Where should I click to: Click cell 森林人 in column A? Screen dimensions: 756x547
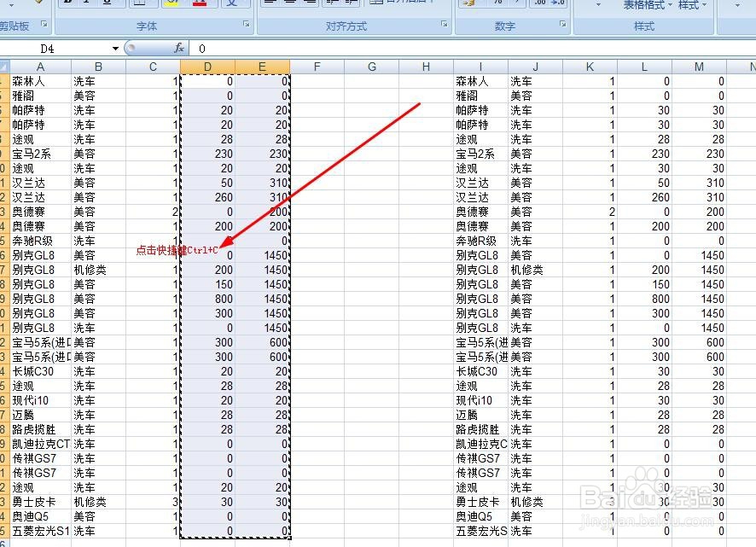click(x=40, y=82)
